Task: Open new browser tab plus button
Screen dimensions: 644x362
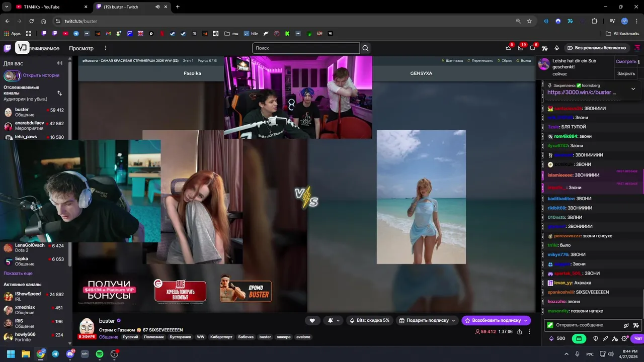Action: tap(178, 7)
